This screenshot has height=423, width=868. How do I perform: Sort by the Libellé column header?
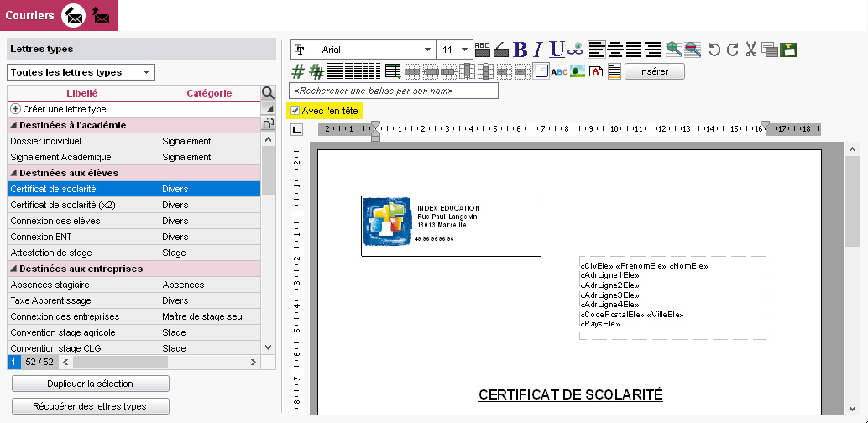click(x=82, y=93)
